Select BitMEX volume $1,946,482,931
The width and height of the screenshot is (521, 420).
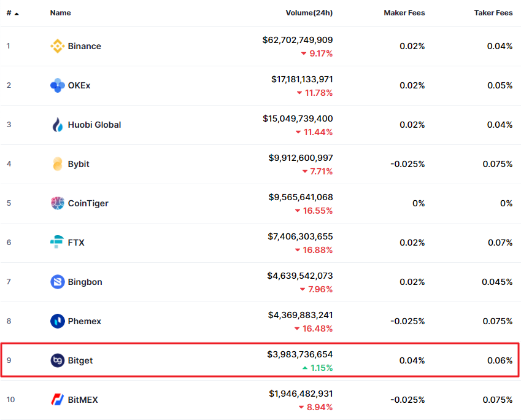(x=301, y=394)
